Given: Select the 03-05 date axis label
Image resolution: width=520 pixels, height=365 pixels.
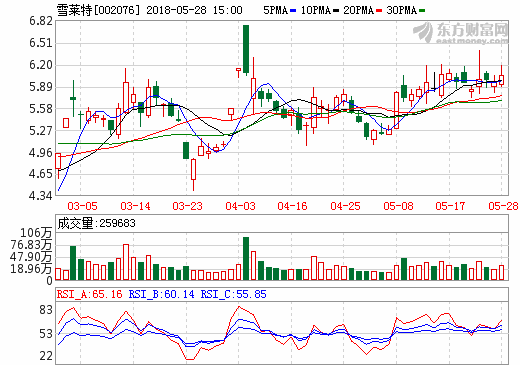Looking at the screenshot, I should point(82,206).
